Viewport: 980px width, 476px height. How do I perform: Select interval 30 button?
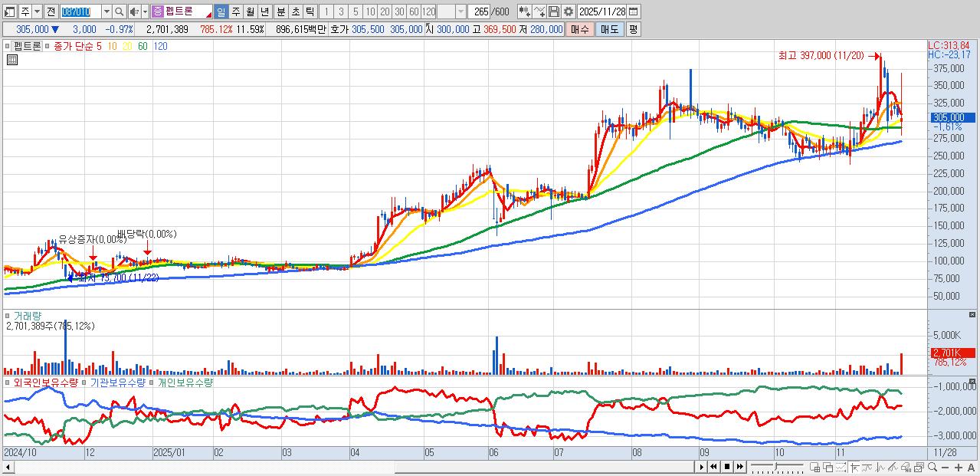(399, 11)
